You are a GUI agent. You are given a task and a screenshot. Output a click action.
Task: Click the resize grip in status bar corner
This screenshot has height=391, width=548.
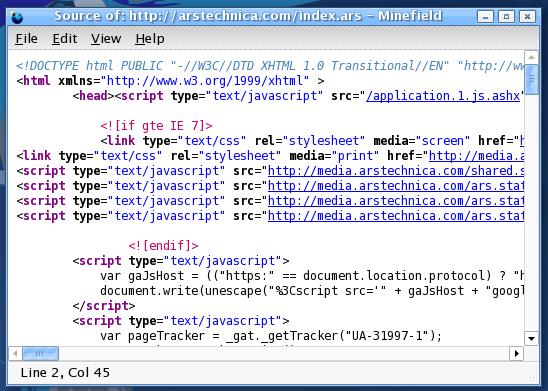tap(533, 377)
